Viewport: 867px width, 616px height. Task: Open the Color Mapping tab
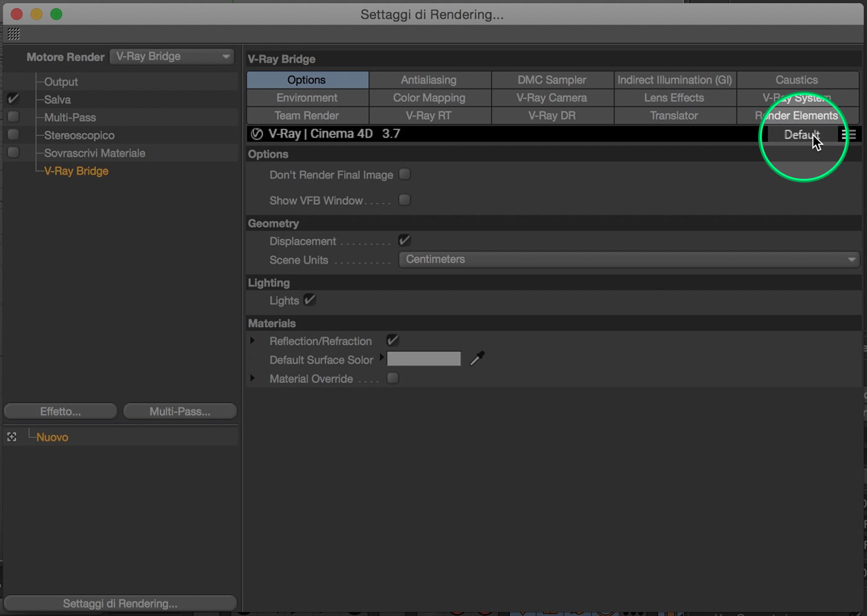coord(430,98)
